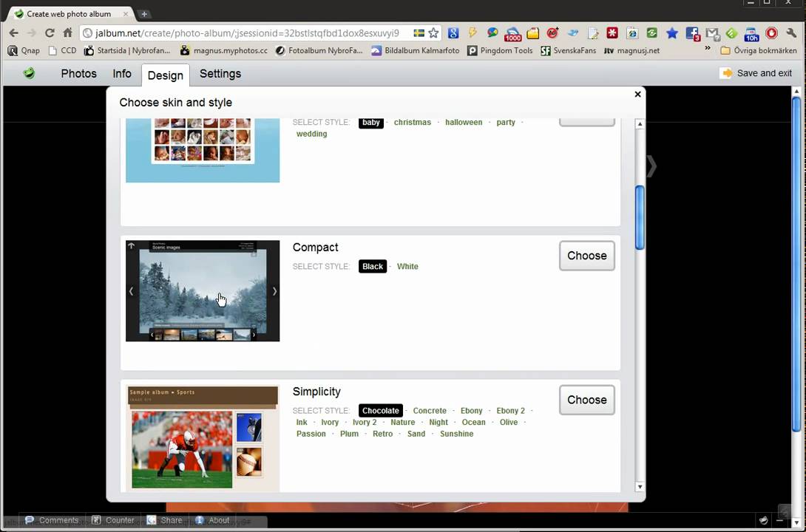Image resolution: width=806 pixels, height=532 pixels.
Task: Click the baby skin preview thumbnail
Action: pos(203,150)
